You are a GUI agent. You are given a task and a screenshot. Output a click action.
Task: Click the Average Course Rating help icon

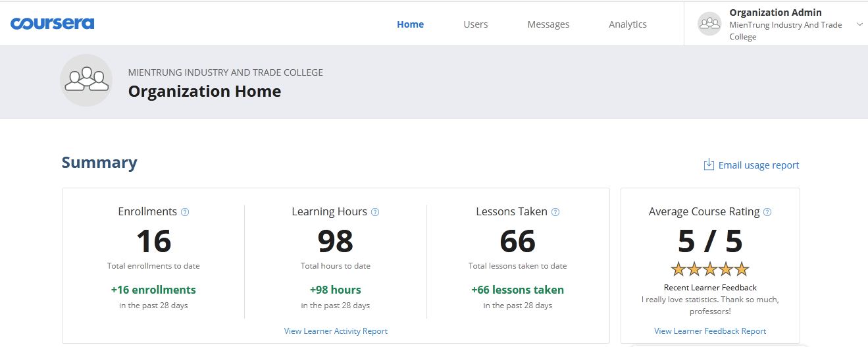tap(767, 212)
